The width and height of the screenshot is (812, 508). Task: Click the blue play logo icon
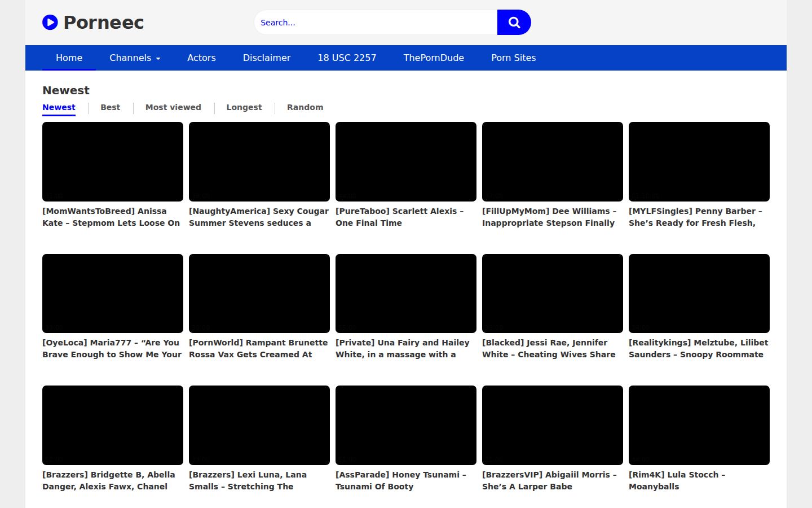click(x=50, y=22)
